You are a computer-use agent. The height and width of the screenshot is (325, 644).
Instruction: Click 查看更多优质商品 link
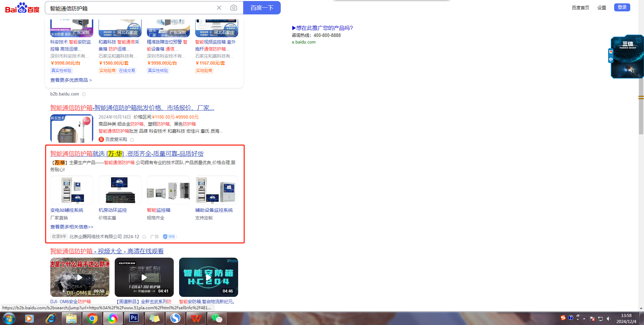(x=71, y=80)
